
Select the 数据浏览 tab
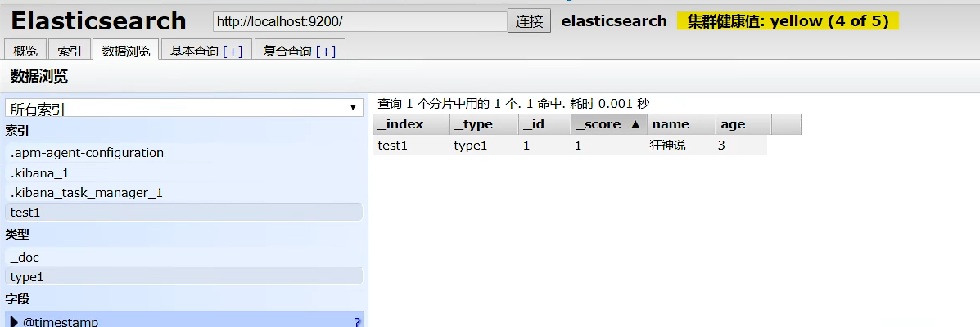126,51
